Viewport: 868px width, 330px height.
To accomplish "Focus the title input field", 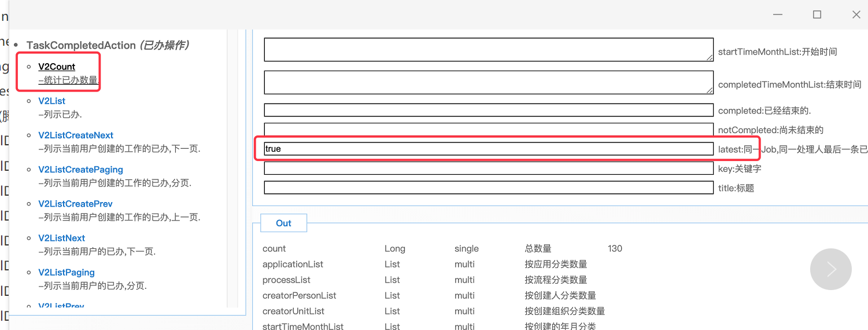I will point(489,188).
